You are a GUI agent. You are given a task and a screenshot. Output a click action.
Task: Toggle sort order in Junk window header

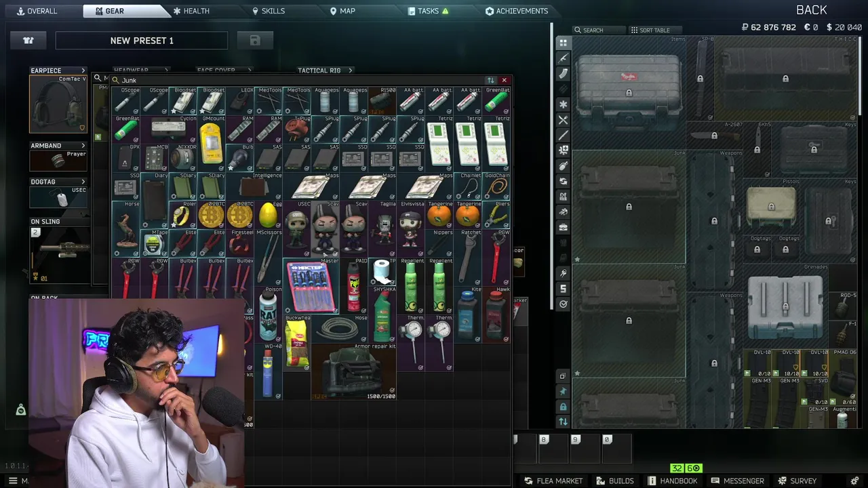coord(491,80)
